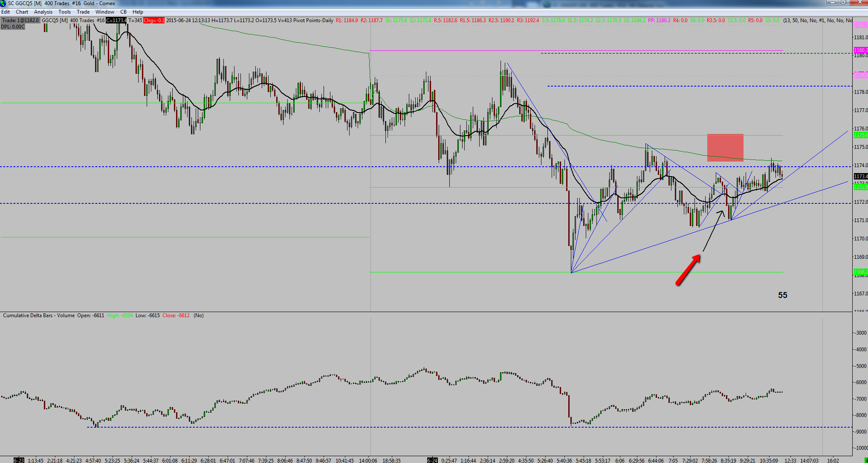Open the CB menu
Viewport: 868px width, 463px height.
click(x=123, y=12)
